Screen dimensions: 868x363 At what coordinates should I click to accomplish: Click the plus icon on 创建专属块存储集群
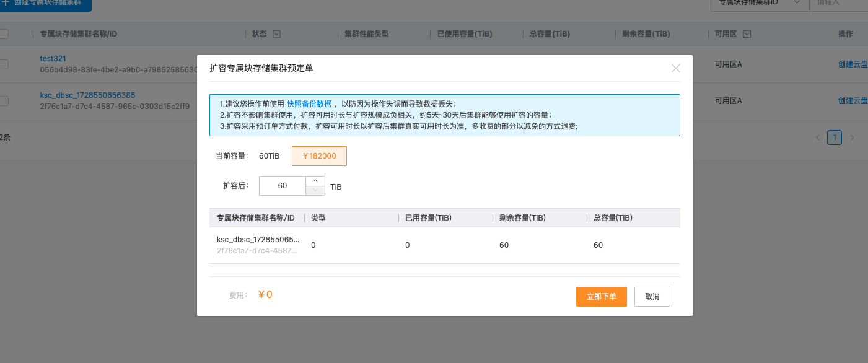(x=6, y=2)
